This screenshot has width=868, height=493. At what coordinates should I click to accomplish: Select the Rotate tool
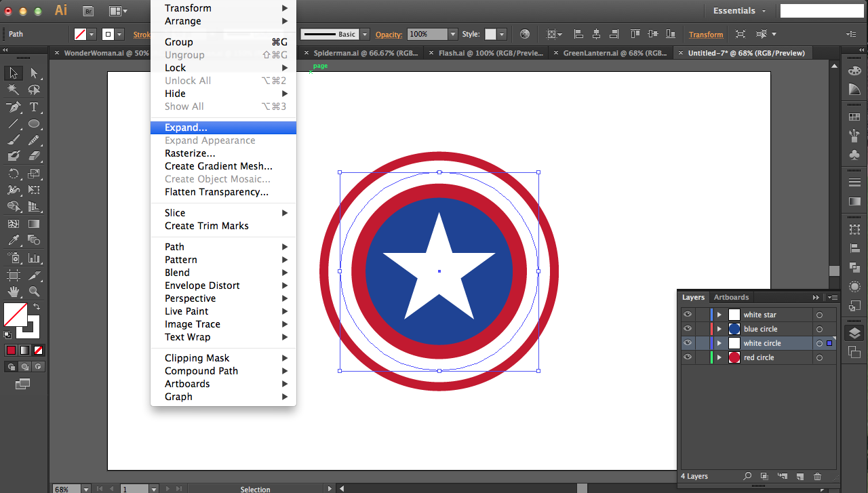13,174
